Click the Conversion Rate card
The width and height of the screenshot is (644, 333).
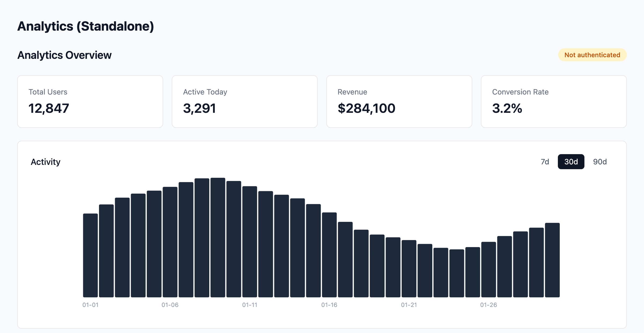554,102
